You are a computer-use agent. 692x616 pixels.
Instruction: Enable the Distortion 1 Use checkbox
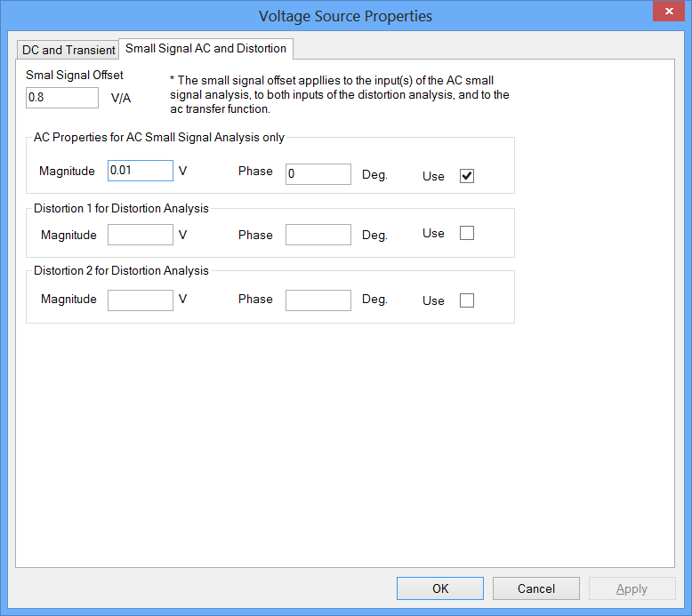tap(467, 233)
